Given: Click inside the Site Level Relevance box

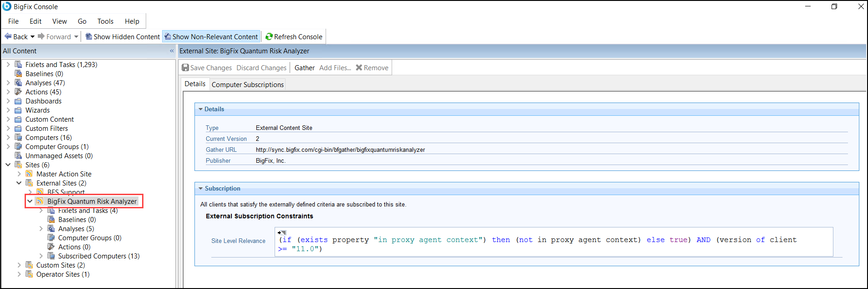Looking at the screenshot, I should pyautogui.click(x=554, y=242).
